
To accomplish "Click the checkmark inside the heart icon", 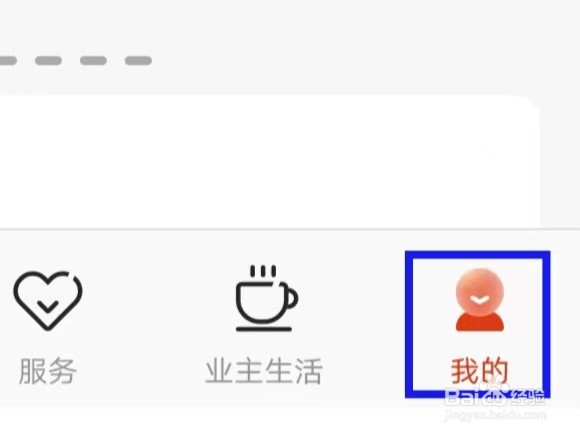I will pyautogui.click(x=48, y=306).
